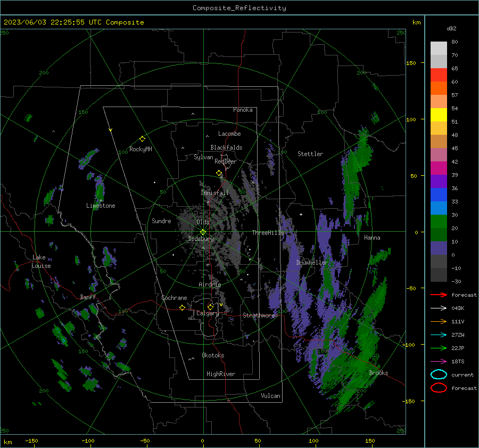Click the Okotoks label
The image size is (479, 448).
tap(213, 355)
